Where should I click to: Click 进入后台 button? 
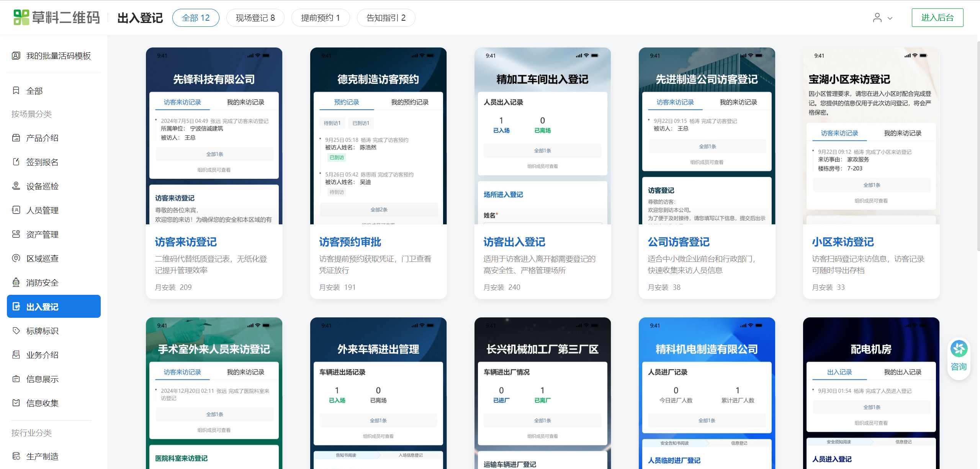tap(937, 18)
